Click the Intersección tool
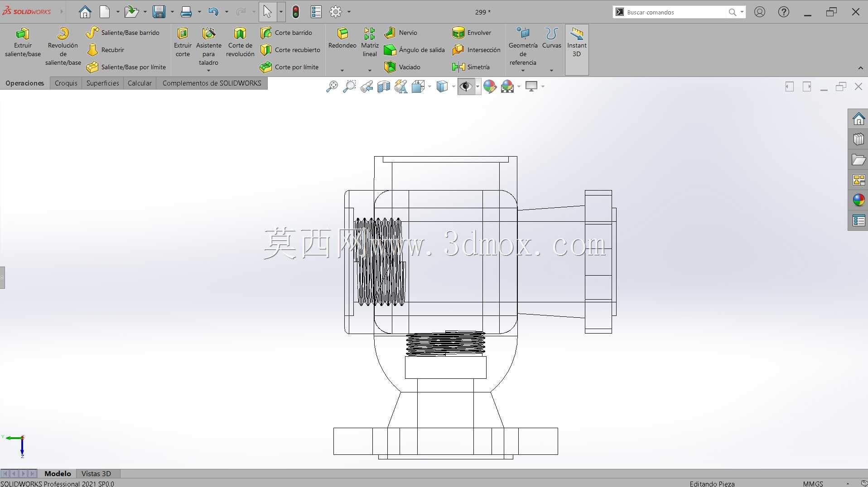Viewport: 868px width, 487px height. (x=477, y=50)
